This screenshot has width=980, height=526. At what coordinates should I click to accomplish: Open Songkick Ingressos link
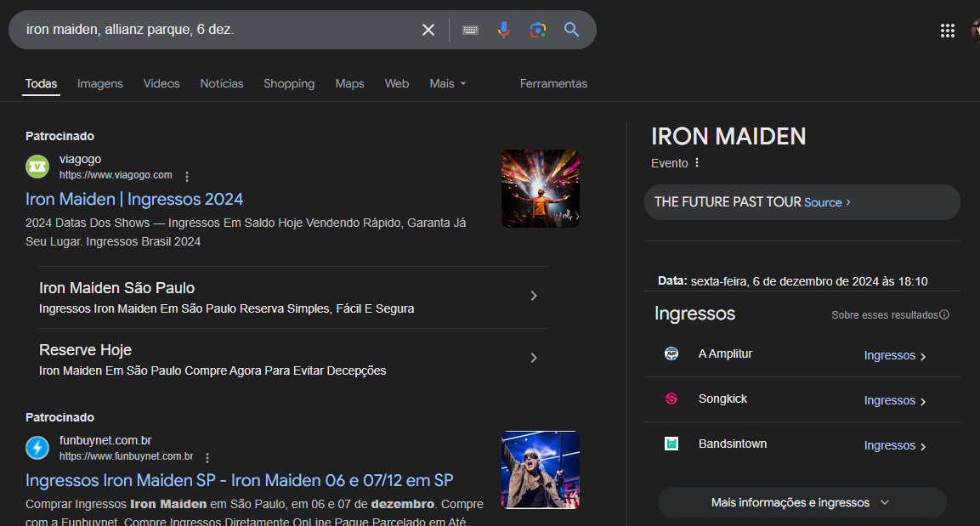894,400
